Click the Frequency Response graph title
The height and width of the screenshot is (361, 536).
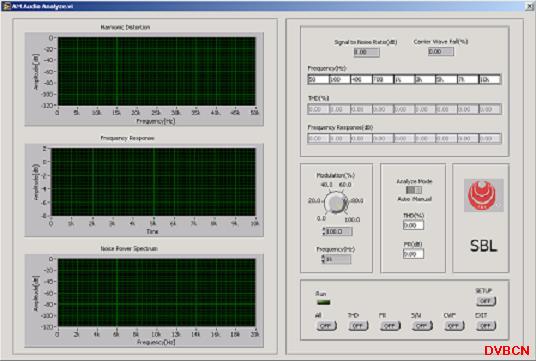(127, 138)
